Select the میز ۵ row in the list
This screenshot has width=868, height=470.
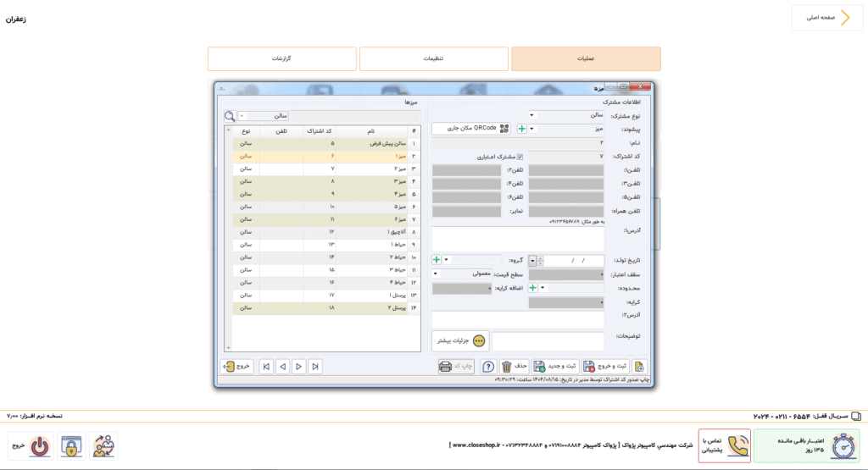pos(326,207)
